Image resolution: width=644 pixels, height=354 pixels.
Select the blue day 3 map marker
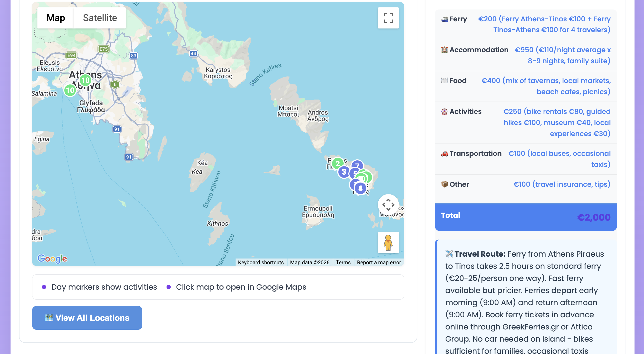click(344, 172)
